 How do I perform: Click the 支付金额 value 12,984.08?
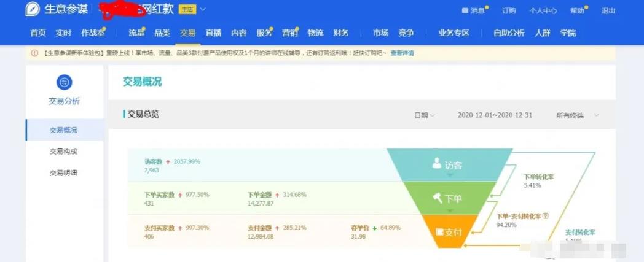pos(261,237)
